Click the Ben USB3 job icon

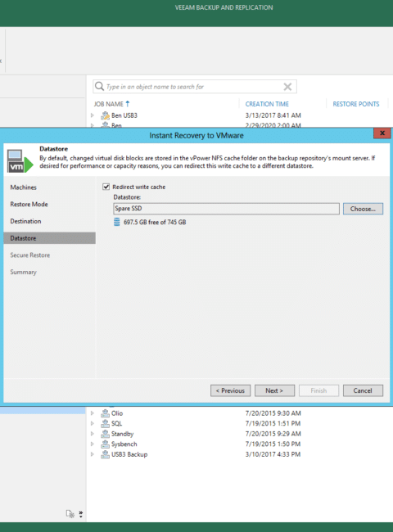[x=105, y=115]
